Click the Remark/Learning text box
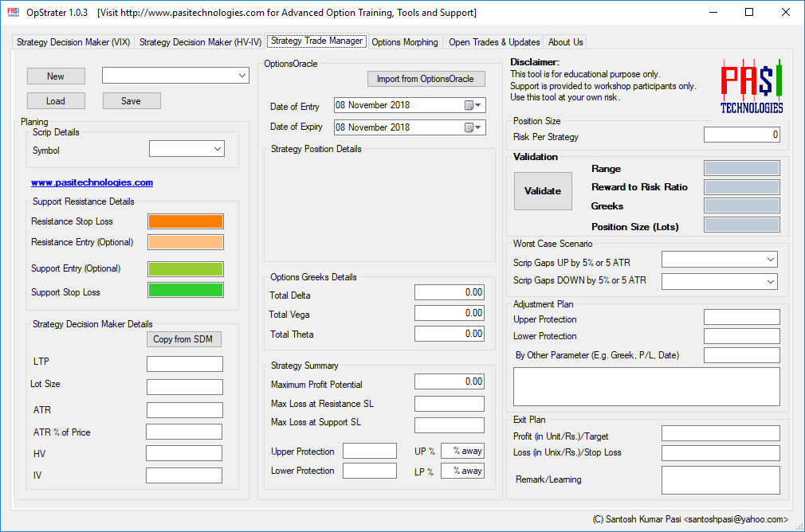The width and height of the screenshot is (805, 532). (721, 480)
